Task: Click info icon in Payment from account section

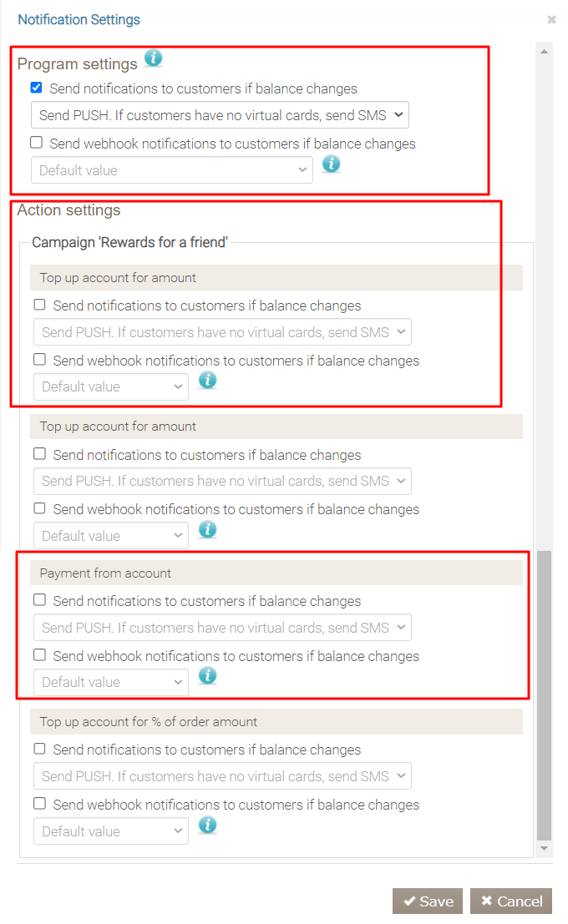Action: pyautogui.click(x=207, y=675)
